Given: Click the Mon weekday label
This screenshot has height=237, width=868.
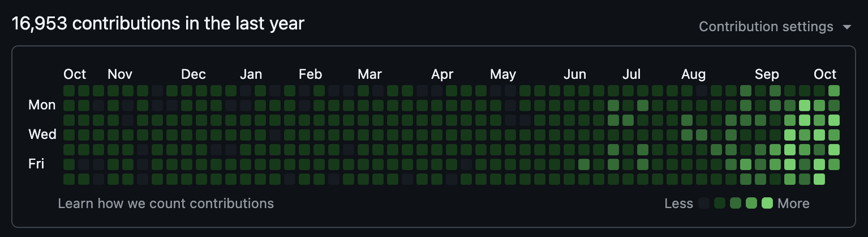Looking at the screenshot, I should 42,105.
